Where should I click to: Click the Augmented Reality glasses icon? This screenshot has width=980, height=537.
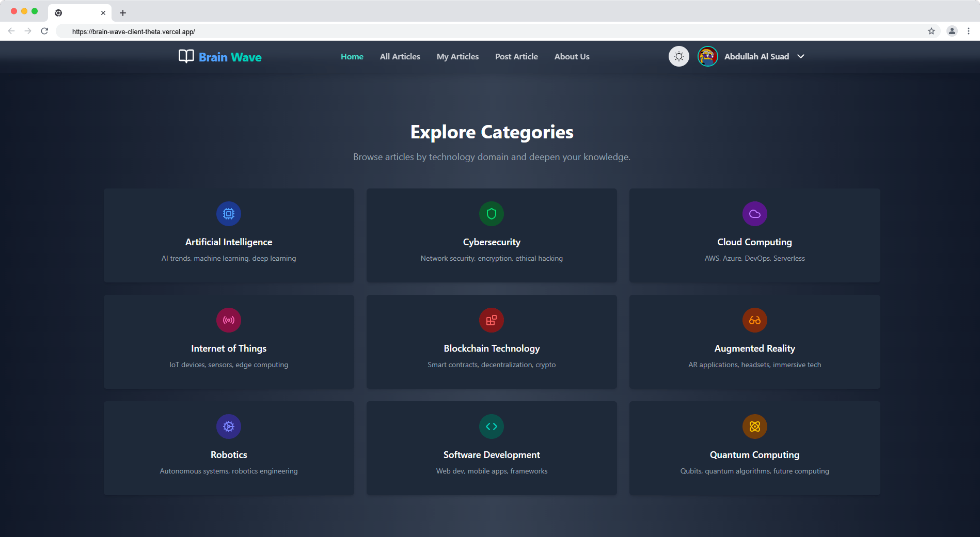tap(754, 320)
